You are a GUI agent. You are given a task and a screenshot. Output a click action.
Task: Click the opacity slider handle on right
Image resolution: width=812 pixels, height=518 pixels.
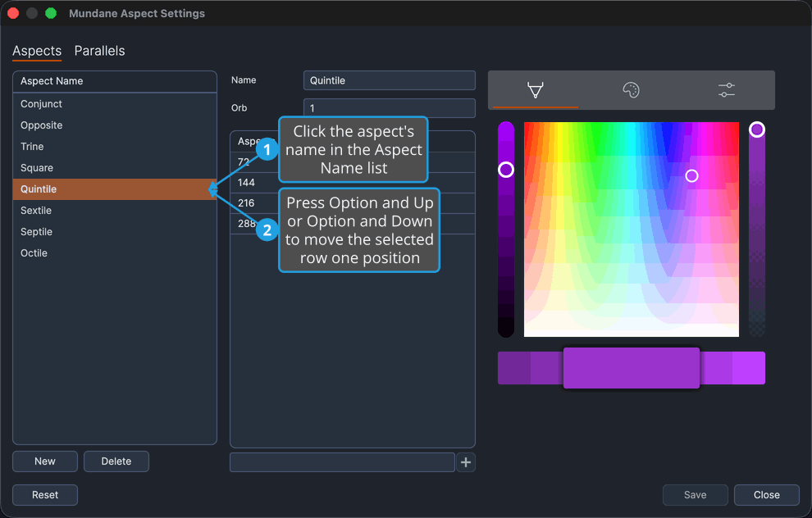757,129
